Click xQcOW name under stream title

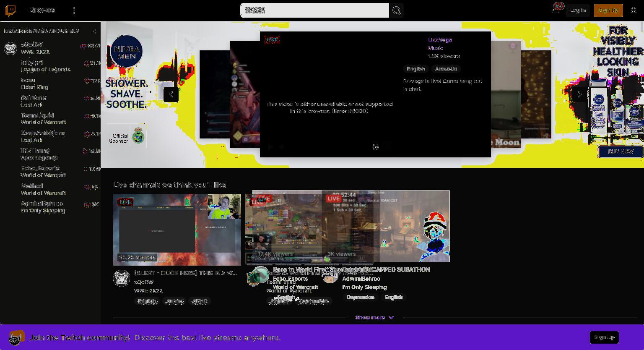pyautogui.click(x=144, y=282)
